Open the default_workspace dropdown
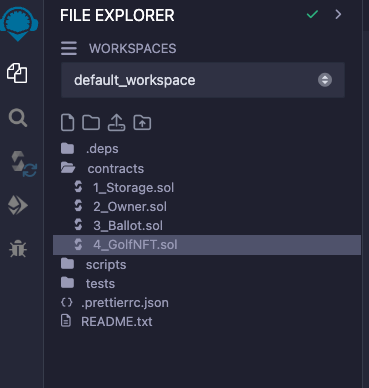 coord(203,80)
